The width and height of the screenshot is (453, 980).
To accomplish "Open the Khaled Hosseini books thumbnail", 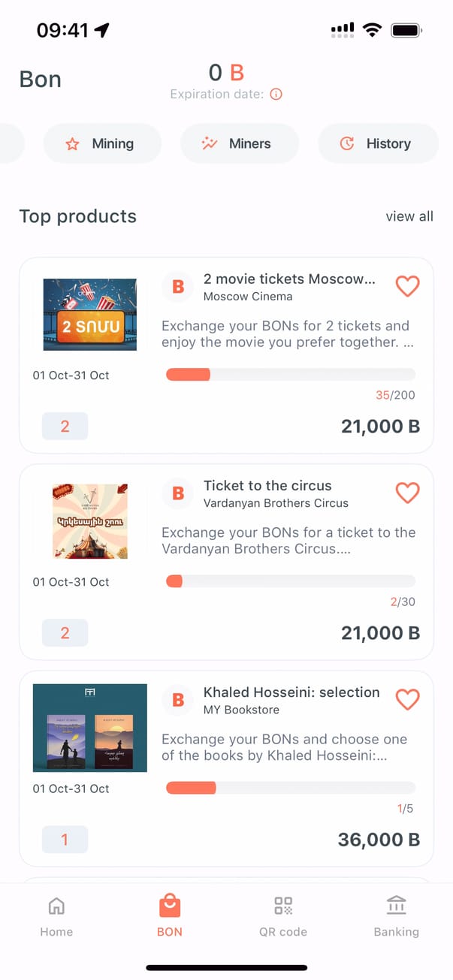I will click(x=90, y=728).
